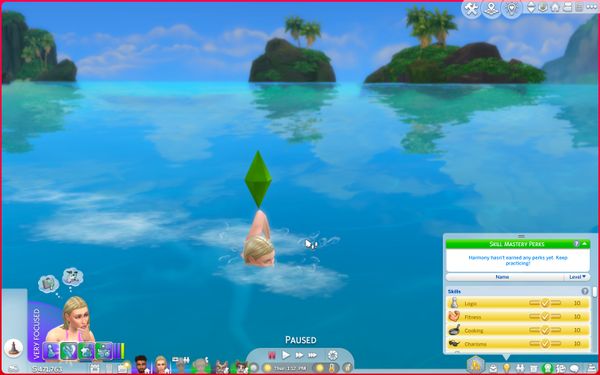This screenshot has height=375, width=600.
Task: Open the inventory box icon
Action: point(534,368)
